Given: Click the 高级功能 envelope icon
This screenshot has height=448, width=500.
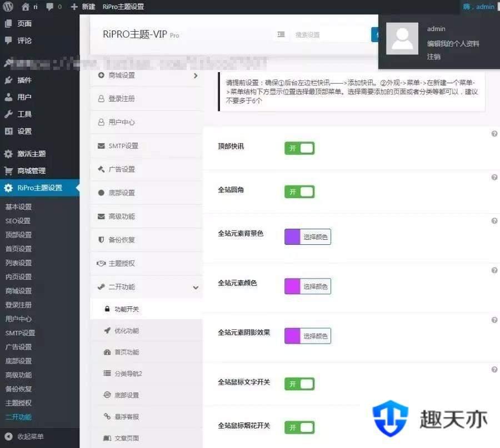Looking at the screenshot, I should point(101,217).
